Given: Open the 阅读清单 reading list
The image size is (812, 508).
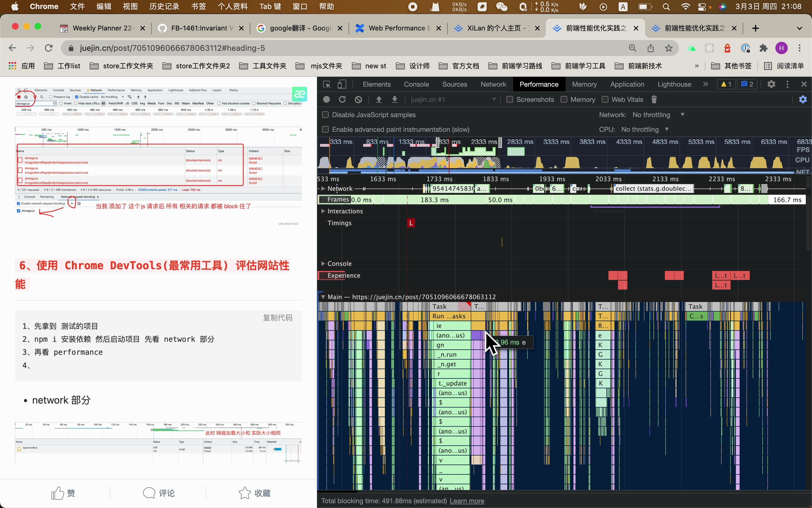Looking at the screenshot, I should click(784, 66).
